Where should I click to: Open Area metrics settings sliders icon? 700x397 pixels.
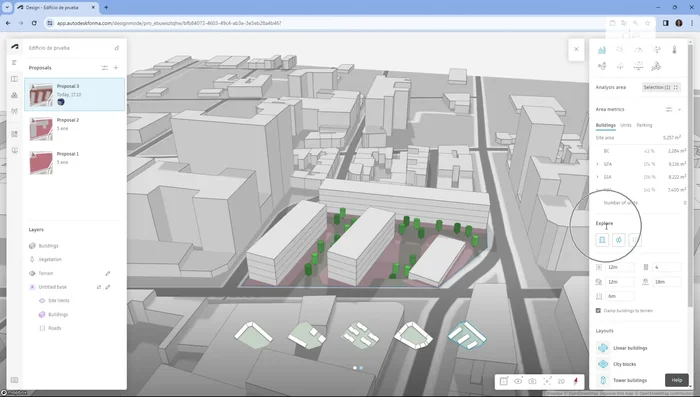tap(669, 109)
